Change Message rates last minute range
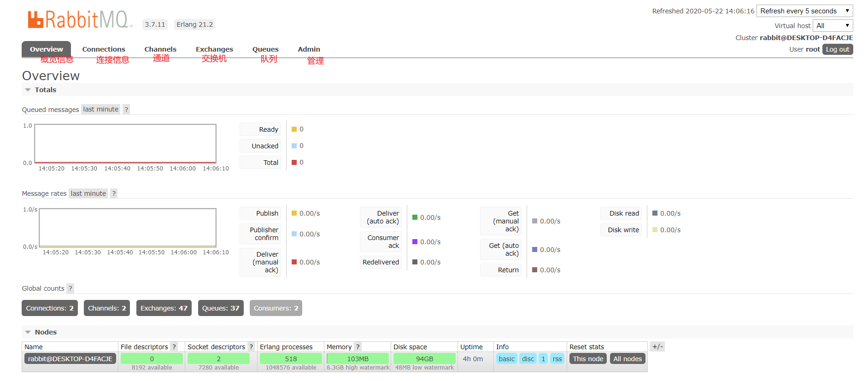 (x=88, y=193)
